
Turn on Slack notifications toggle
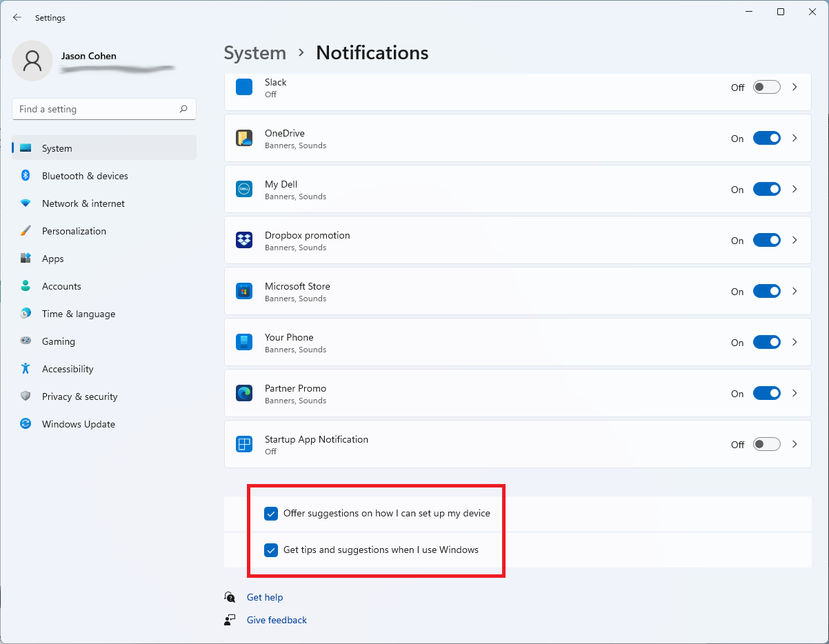click(x=766, y=87)
